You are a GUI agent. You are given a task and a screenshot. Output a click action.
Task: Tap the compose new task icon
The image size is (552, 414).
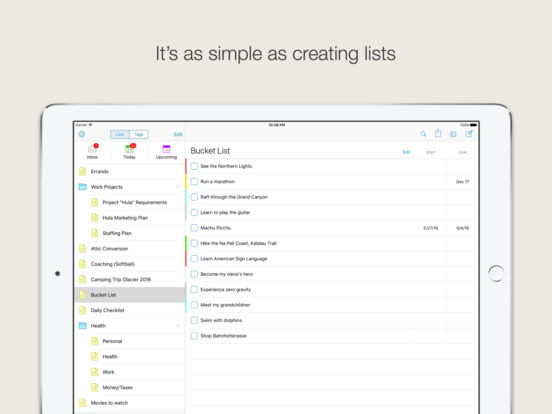(x=469, y=133)
